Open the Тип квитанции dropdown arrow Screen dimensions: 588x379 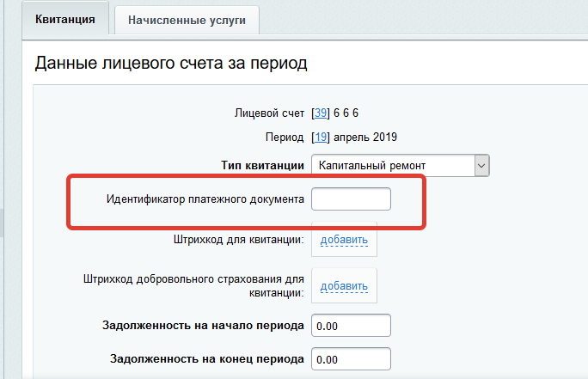tap(481, 165)
